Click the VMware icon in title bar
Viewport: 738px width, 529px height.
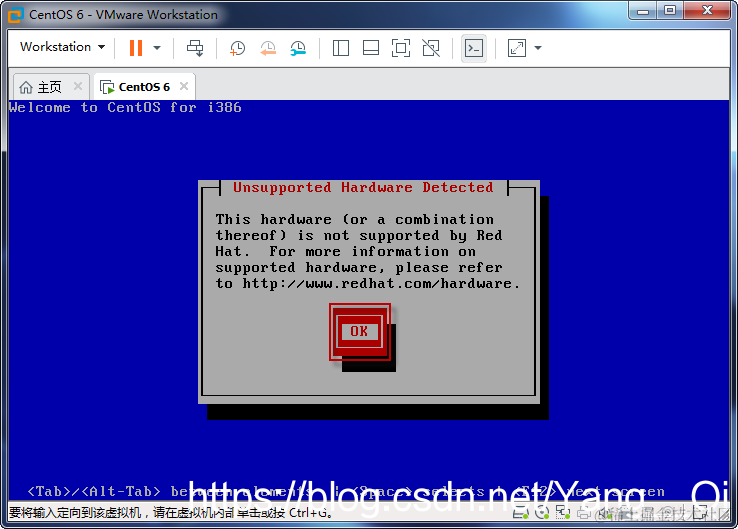(16, 16)
